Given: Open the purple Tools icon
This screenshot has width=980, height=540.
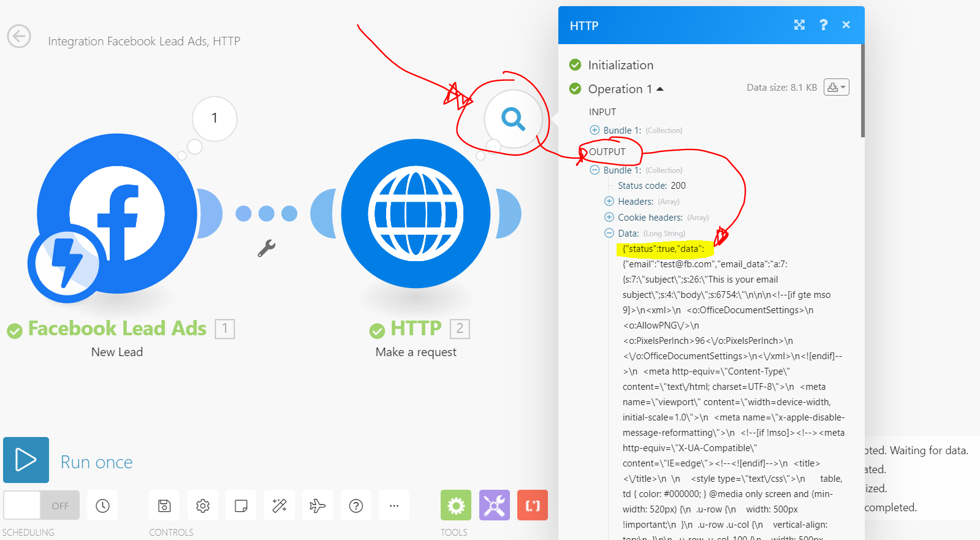Looking at the screenshot, I should pyautogui.click(x=495, y=505).
